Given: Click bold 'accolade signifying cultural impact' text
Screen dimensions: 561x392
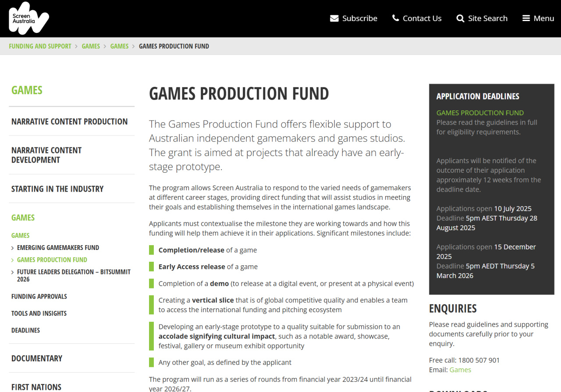Looking at the screenshot, I should pyautogui.click(x=217, y=336).
